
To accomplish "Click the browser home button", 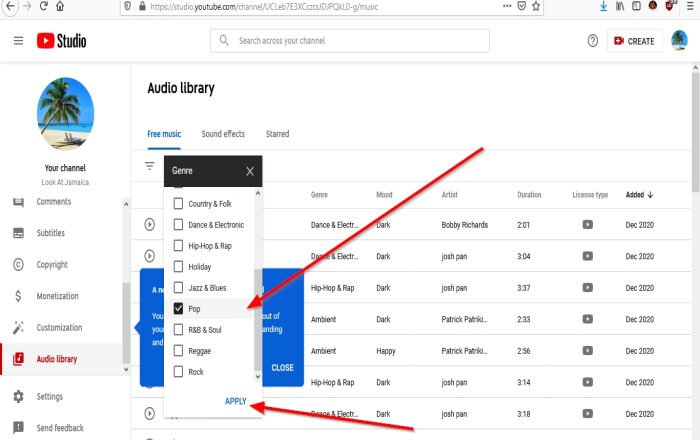I will coord(60,6).
